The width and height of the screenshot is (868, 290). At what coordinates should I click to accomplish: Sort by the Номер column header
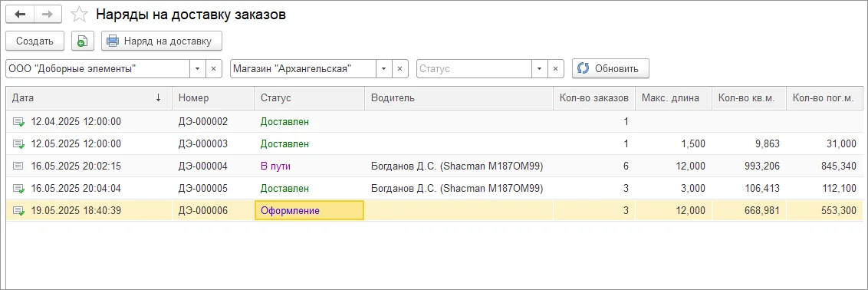coord(213,98)
